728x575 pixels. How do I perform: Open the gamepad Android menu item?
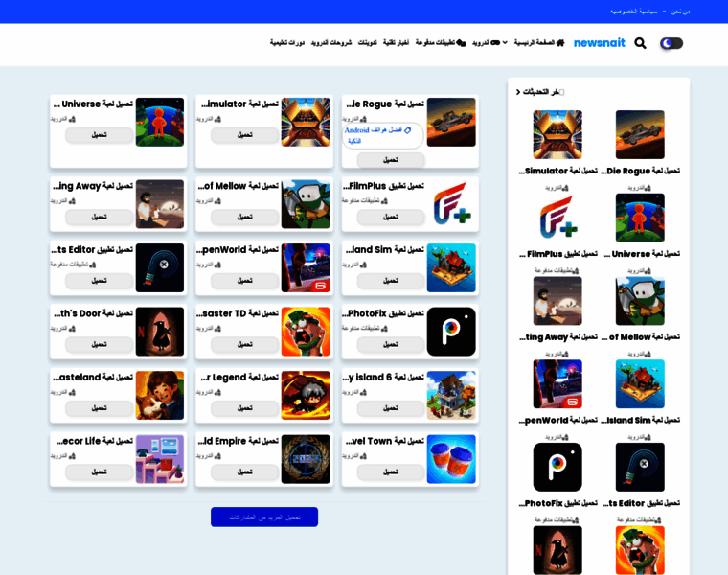(x=486, y=43)
